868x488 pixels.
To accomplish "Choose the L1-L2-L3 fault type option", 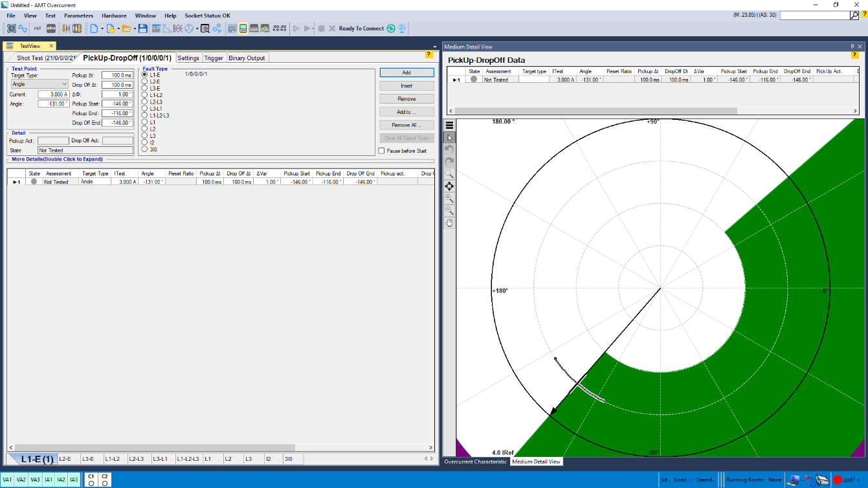I will click(144, 115).
